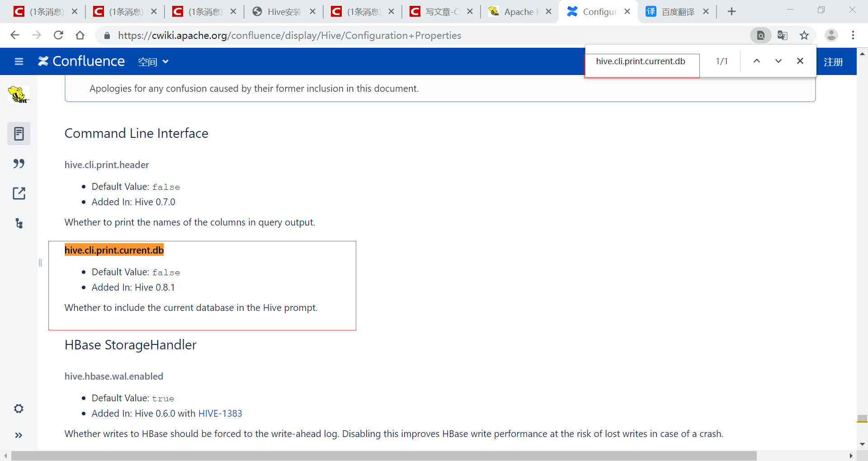Click 'Added In: Hive 0.7.0' text

point(133,202)
